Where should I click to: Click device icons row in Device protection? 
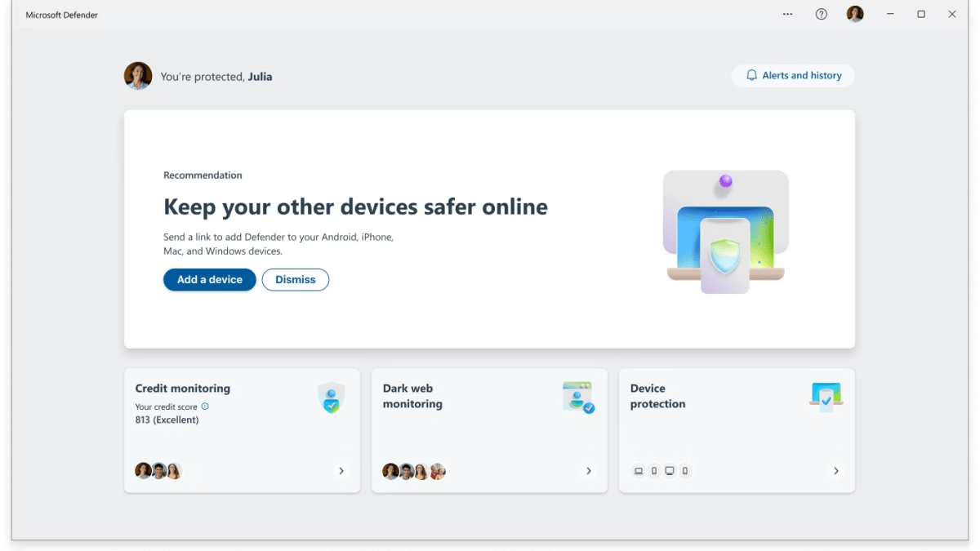[x=661, y=471]
